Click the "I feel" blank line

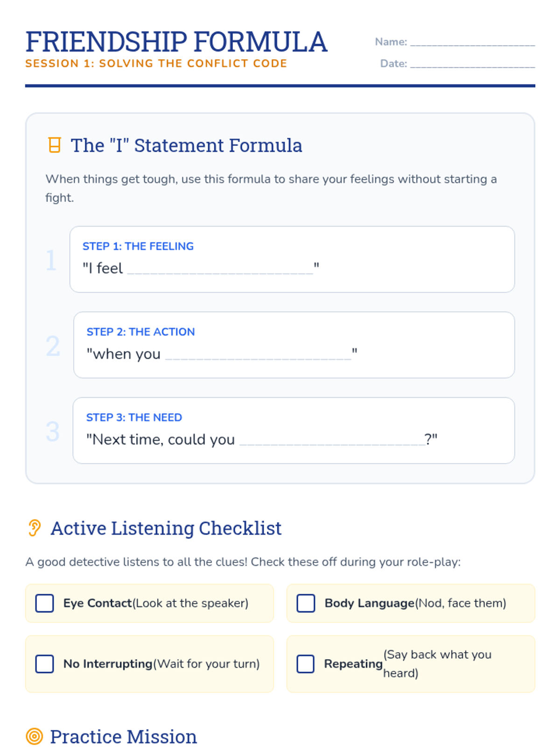click(x=220, y=269)
